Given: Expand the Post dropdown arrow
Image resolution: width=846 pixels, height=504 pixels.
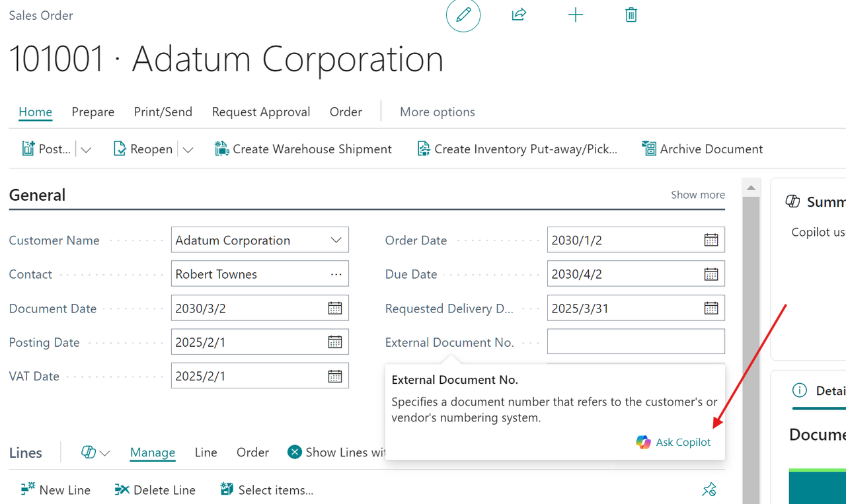Looking at the screenshot, I should click(86, 149).
